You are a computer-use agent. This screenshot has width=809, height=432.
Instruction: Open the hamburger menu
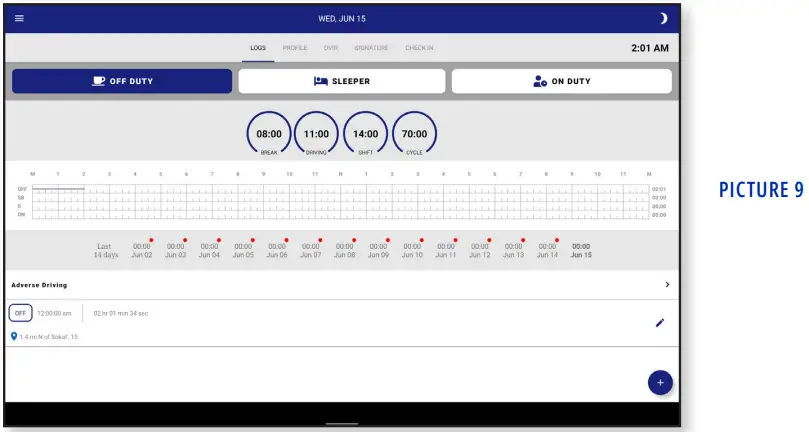point(19,18)
